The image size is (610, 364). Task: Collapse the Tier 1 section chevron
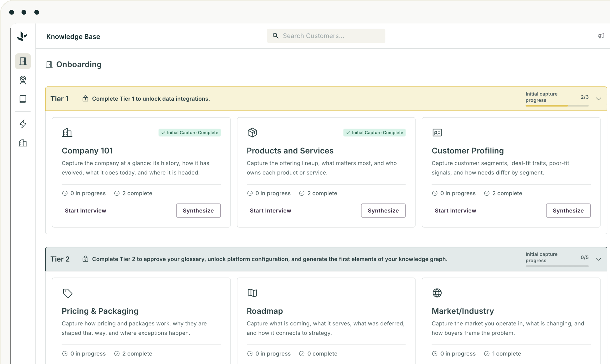pyautogui.click(x=599, y=99)
